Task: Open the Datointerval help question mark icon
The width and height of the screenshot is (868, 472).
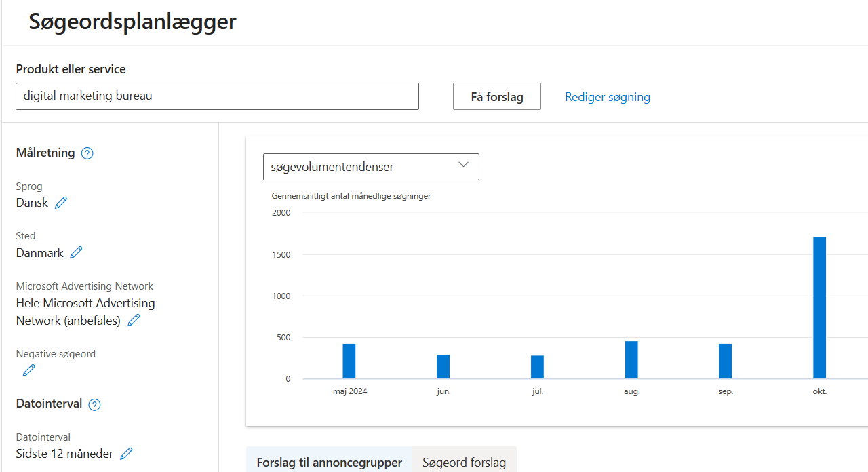Action: coord(95,405)
